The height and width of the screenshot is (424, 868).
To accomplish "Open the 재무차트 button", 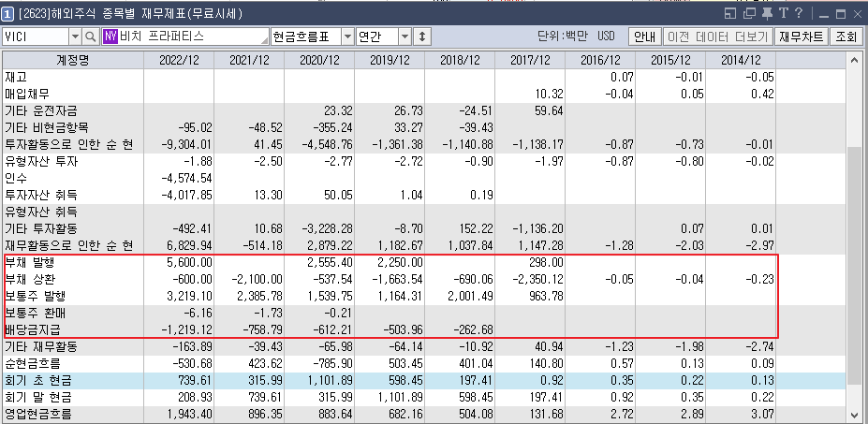I will pos(802,37).
